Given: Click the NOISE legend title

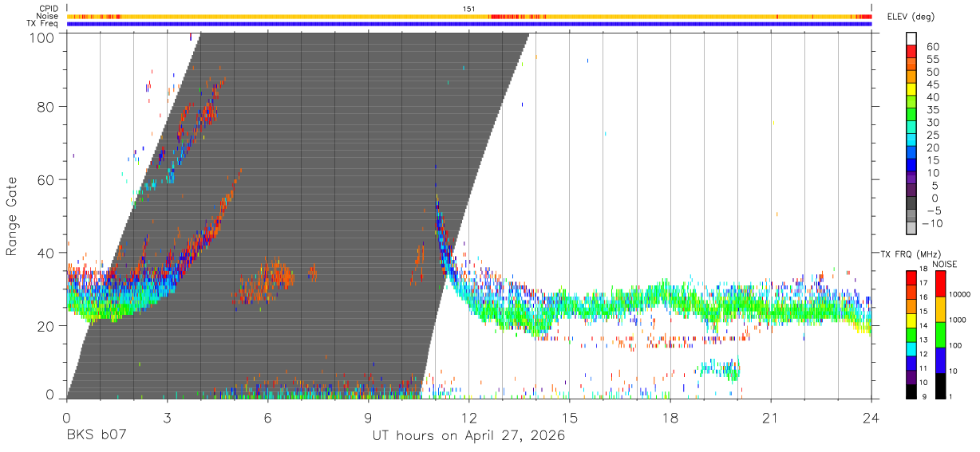Looking at the screenshot, I should pyautogui.click(x=943, y=264).
